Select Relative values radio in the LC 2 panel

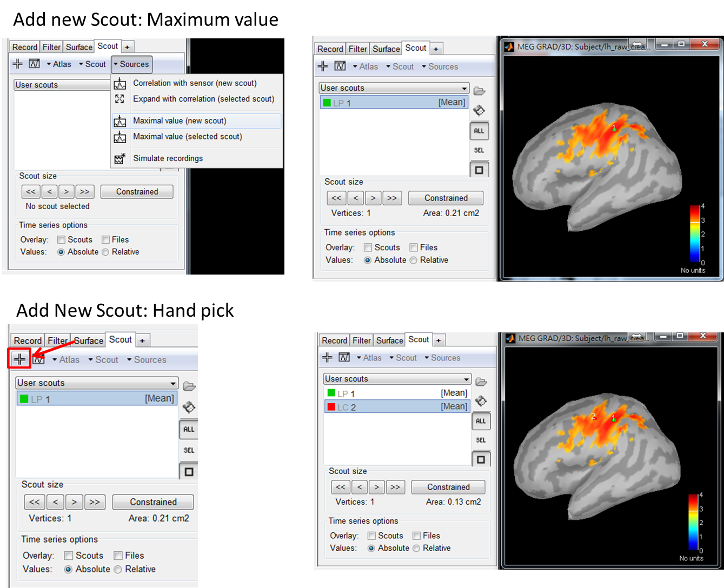[x=416, y=548]
